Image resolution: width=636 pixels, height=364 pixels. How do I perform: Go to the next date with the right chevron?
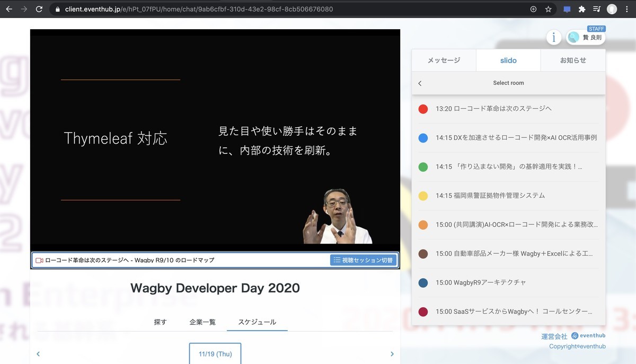392,354
